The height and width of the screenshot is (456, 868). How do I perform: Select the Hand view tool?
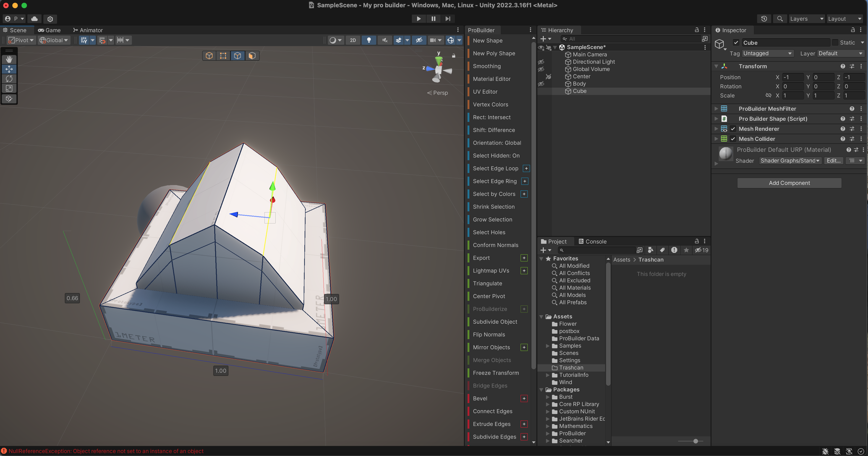(x=9, y=59)
